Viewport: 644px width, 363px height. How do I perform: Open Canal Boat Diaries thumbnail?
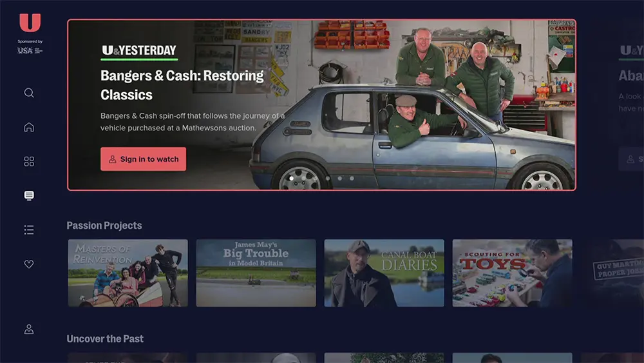click(x=384, y=273)
